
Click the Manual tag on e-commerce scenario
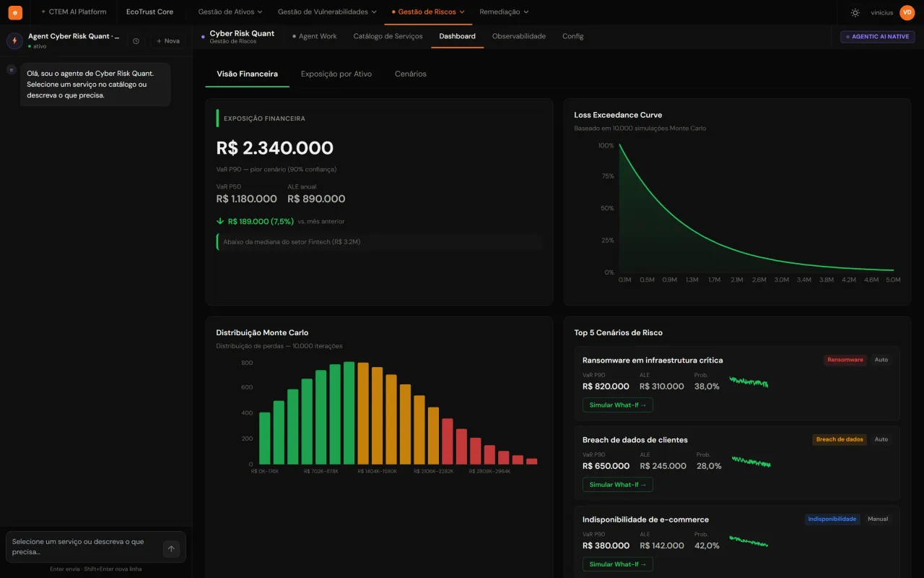878,519
